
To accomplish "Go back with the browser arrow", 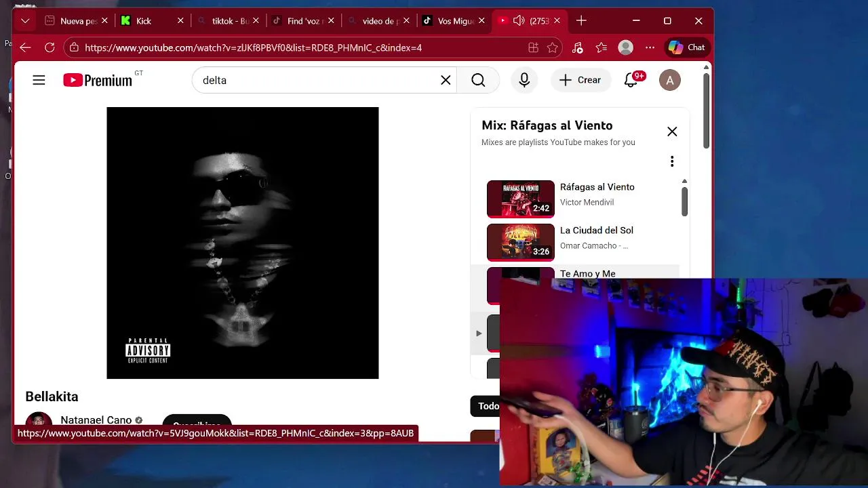I will (25, 47).
